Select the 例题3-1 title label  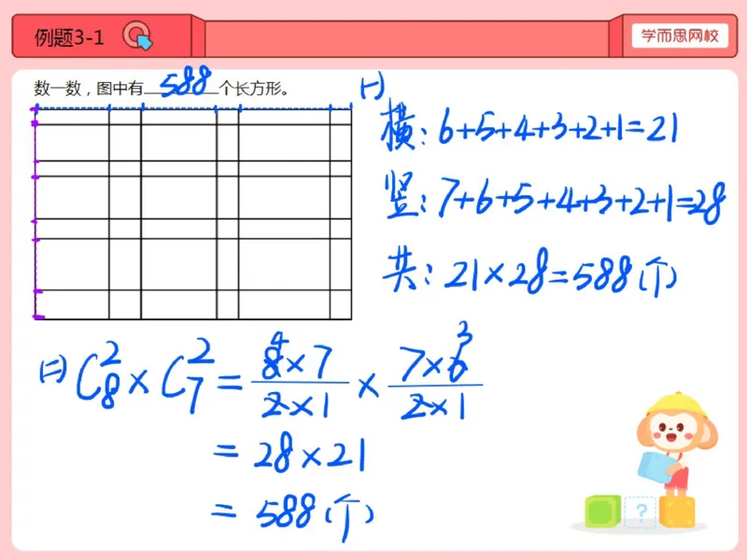(x=69, y=37)
